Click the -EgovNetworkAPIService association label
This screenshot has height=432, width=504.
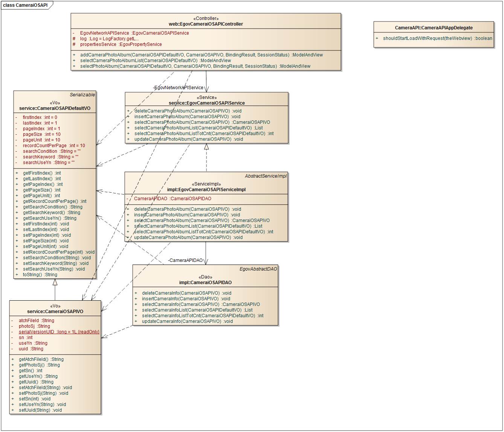[178, 88]
